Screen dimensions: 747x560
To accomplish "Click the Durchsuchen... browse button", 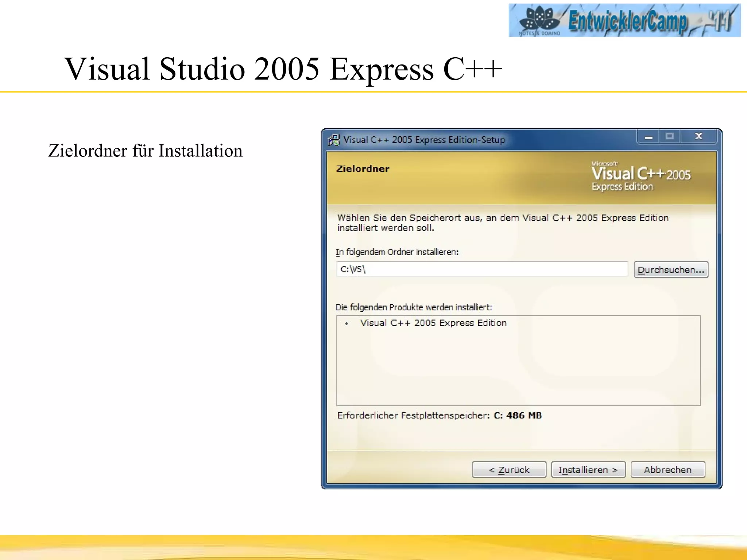I will [x=671, y=270].
